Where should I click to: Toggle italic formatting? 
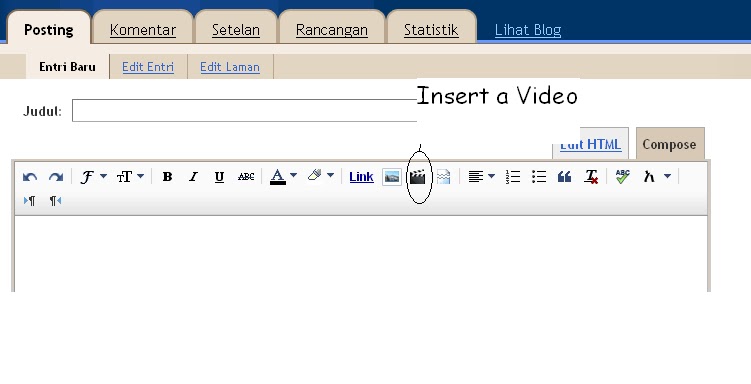tap(193, 177)
